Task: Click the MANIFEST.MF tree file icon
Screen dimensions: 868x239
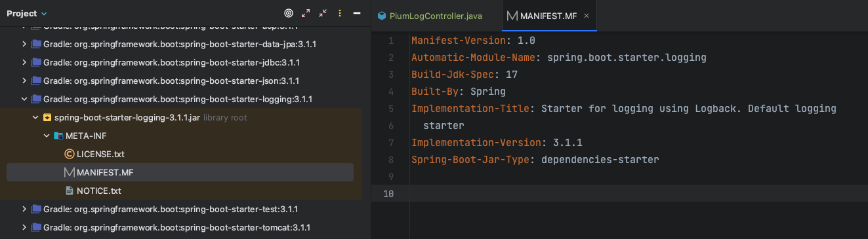Action: [x=70, y=173]
